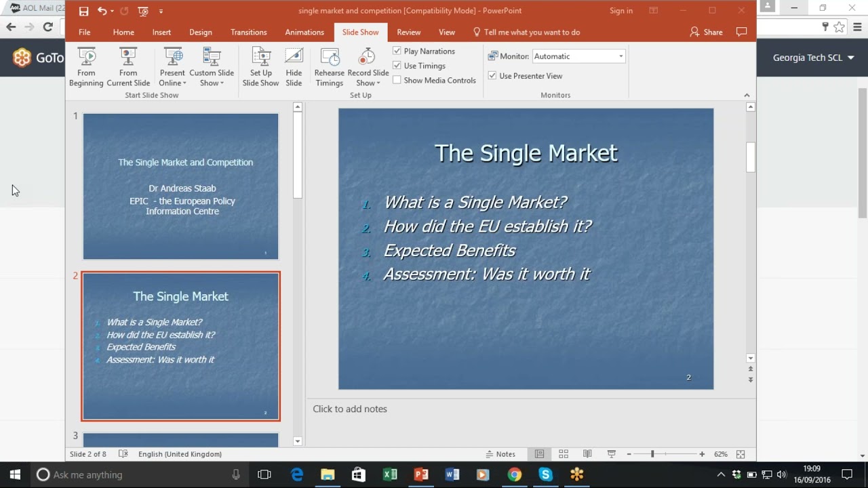This screenshot has width=868, height=488.
Task: Enable Show Media Controls checkbox
Action: (397, 80)
